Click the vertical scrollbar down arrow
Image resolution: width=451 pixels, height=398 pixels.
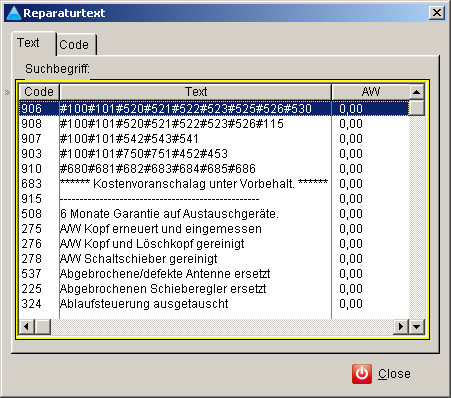pos(417,326)
